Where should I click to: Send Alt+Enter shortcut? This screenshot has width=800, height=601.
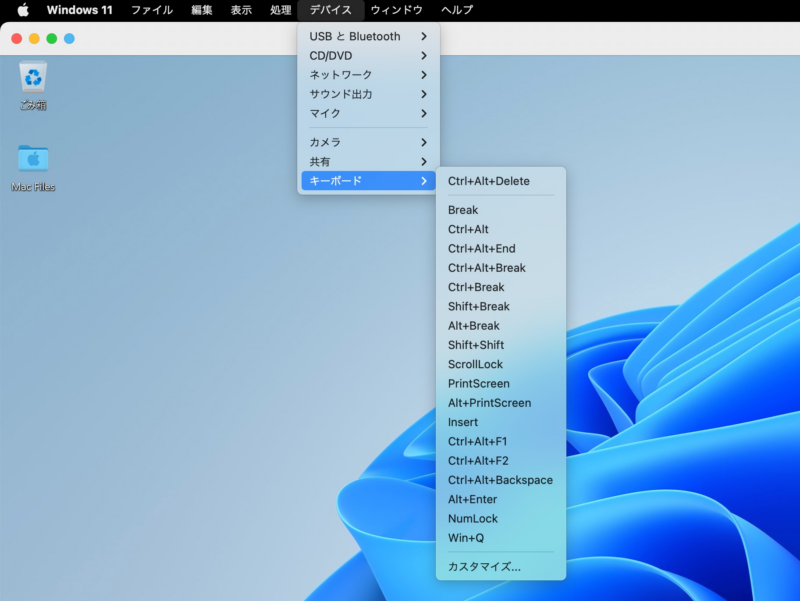coord(501,499)
